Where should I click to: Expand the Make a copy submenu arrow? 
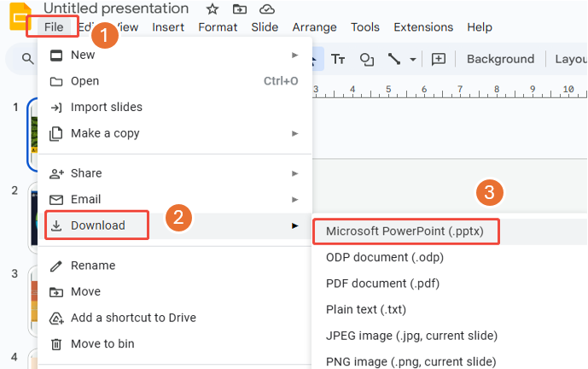click(294, 133)
